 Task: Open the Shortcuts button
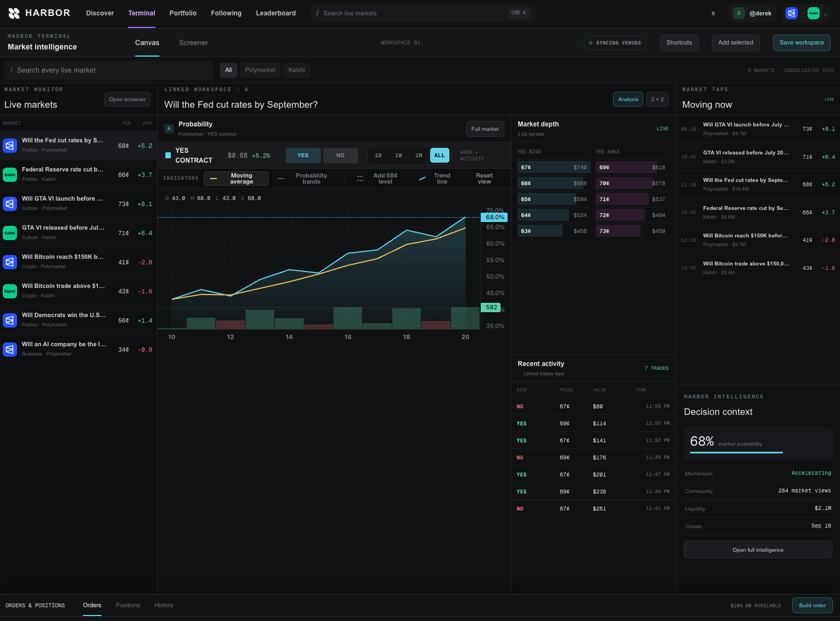point(679,43)
